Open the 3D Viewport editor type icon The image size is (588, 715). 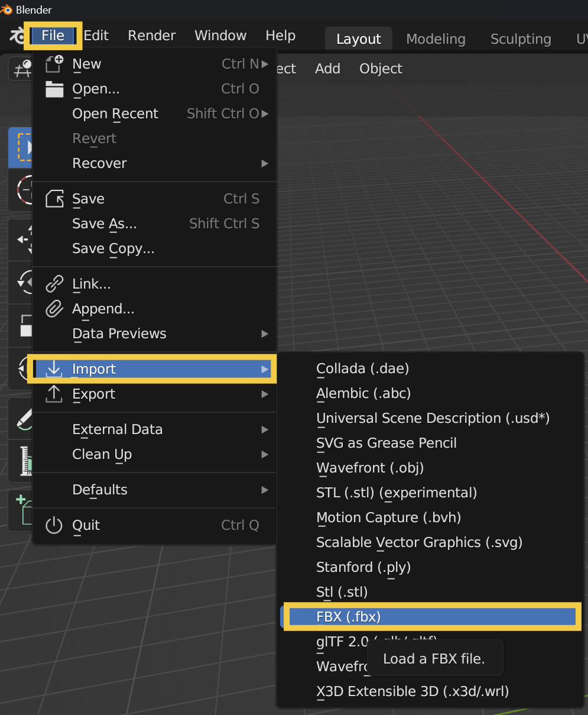click(x=21, y=69)
